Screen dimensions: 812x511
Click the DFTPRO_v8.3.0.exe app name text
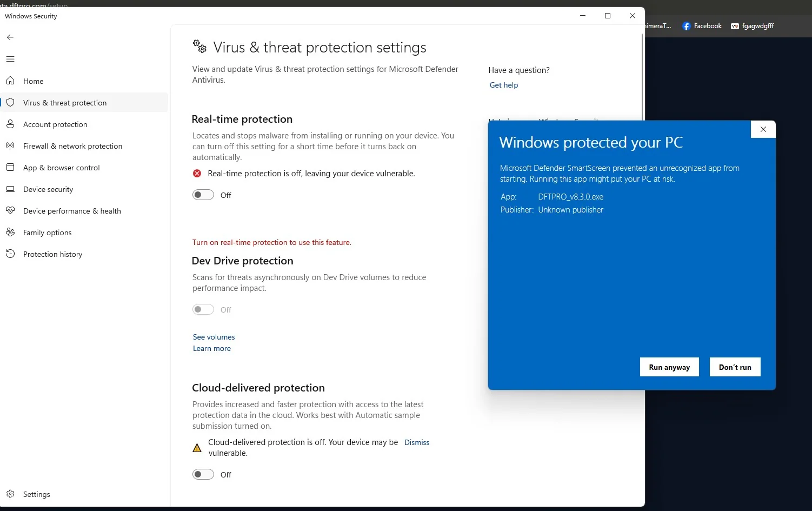(x=571, y=197)
